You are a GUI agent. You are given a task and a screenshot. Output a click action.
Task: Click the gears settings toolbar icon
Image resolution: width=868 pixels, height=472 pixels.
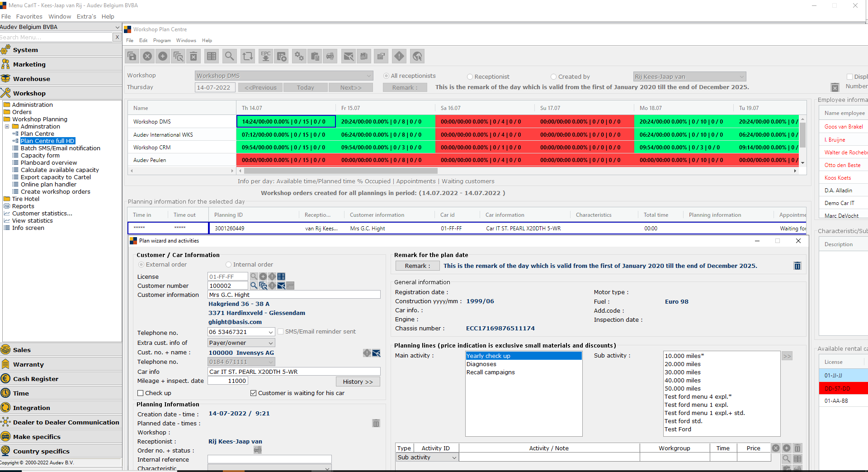(x=299, y=56)
